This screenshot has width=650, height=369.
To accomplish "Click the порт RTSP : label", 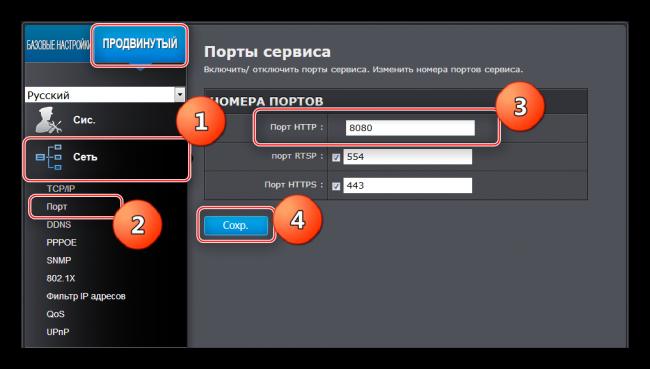I will [x=297, y=156].
